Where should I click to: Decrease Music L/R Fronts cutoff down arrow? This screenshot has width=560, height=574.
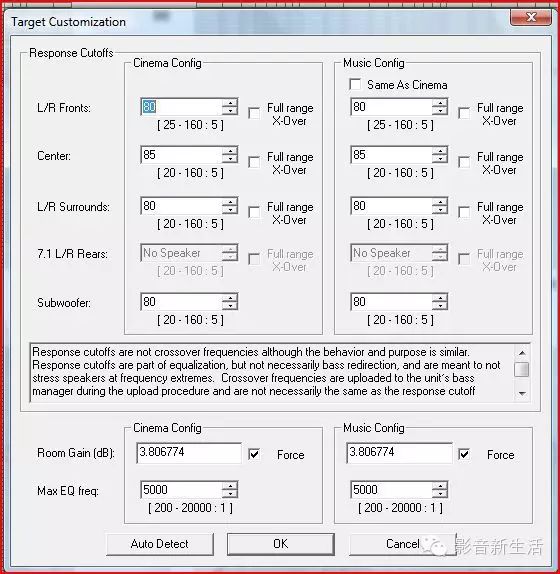(x=440, y=111)
